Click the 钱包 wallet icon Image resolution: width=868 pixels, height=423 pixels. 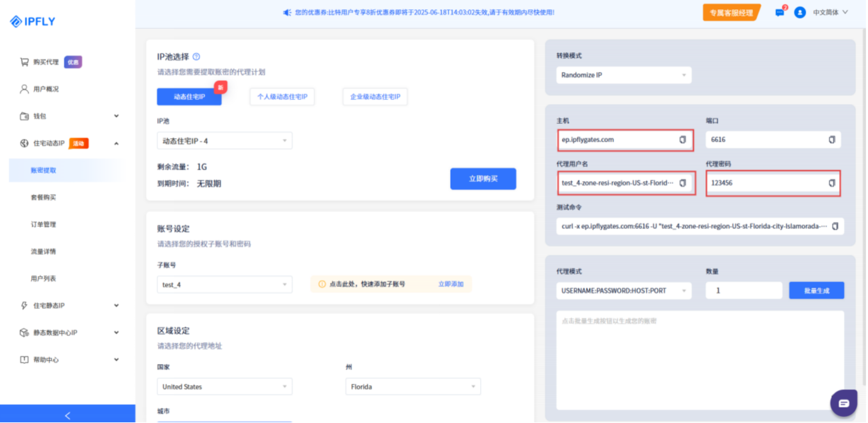pos(24,116)
